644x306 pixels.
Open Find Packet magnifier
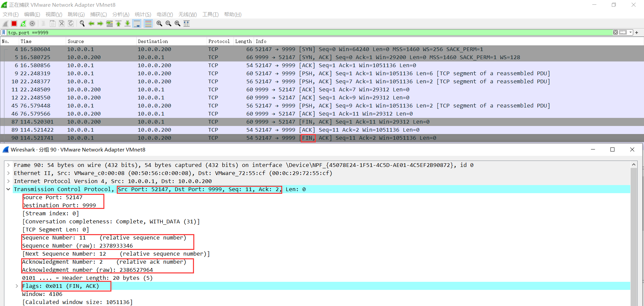82,24
